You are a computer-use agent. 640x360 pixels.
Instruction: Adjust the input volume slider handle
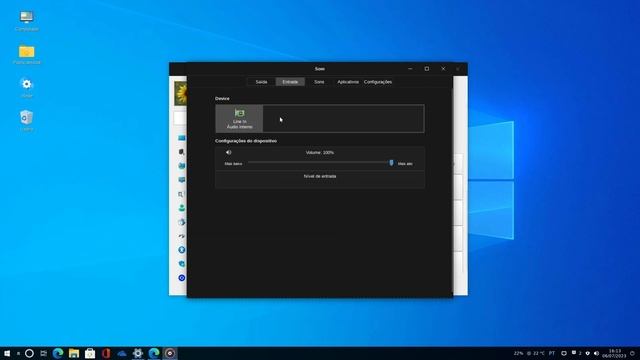click(x=391, y=163)
